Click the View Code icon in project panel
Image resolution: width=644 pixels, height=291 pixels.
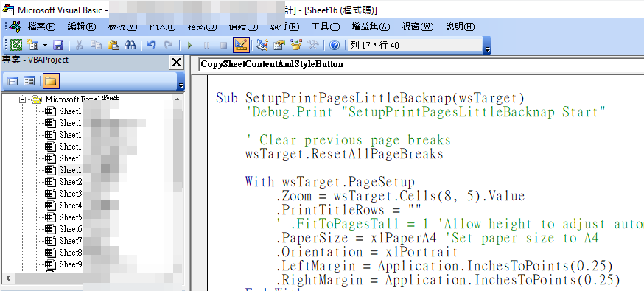[13, 81]
